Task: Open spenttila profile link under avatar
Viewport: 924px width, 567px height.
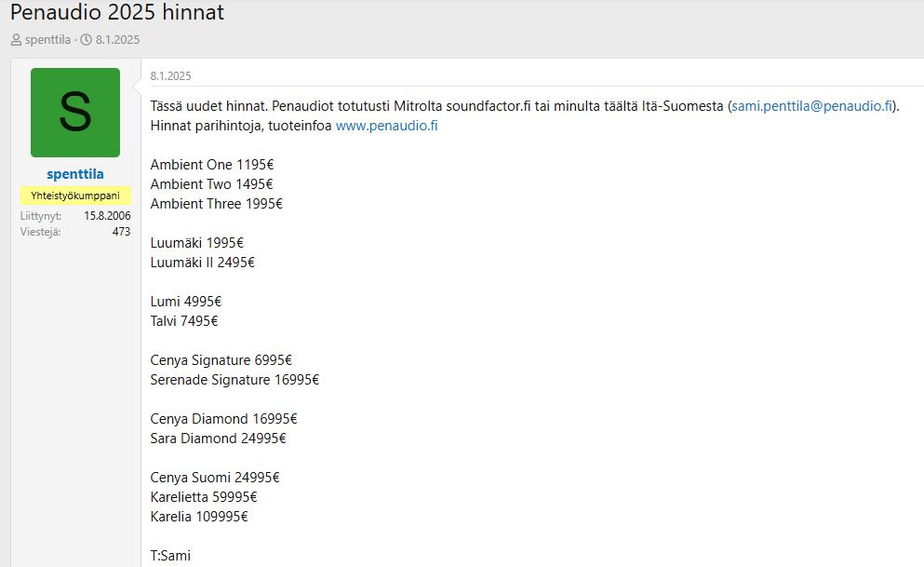Action: [x=75, y=174]
